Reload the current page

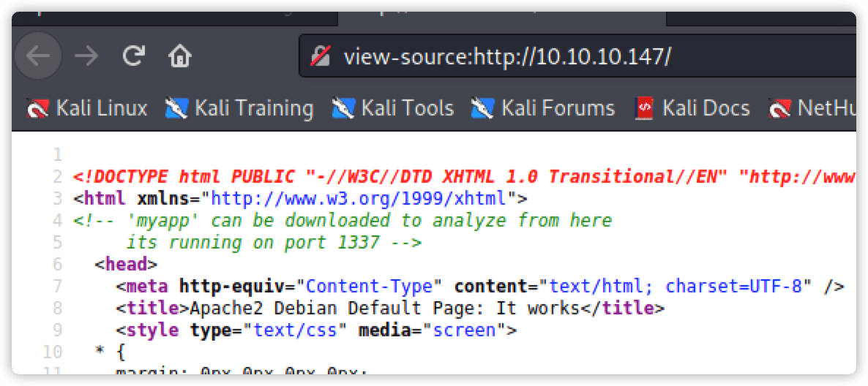point(132,56)
